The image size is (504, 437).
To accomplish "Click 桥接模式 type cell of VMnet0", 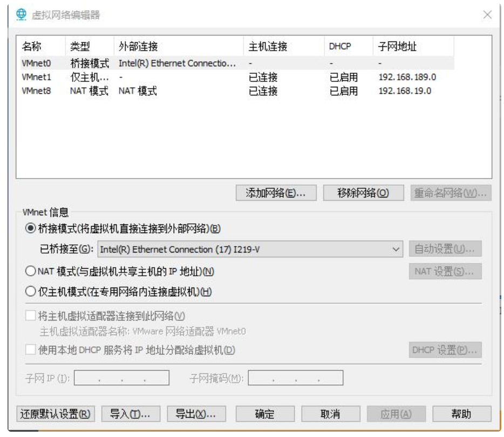I will [x=90, y=63].
